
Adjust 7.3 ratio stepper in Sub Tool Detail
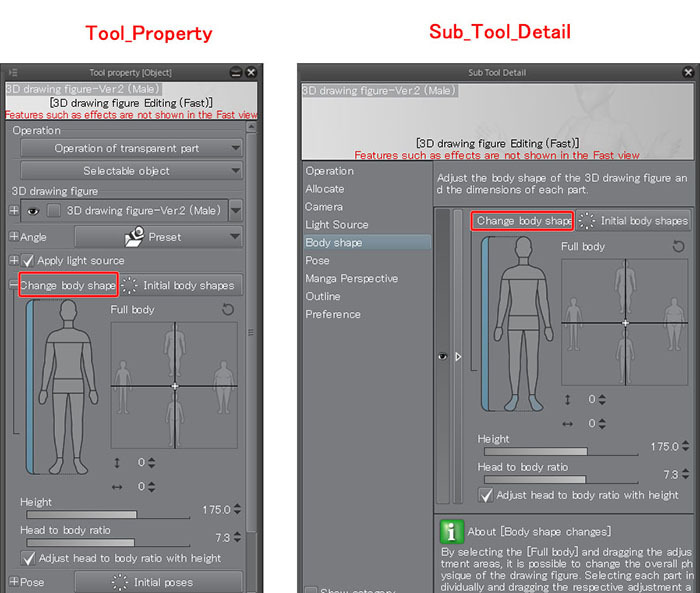pos(686,474)
